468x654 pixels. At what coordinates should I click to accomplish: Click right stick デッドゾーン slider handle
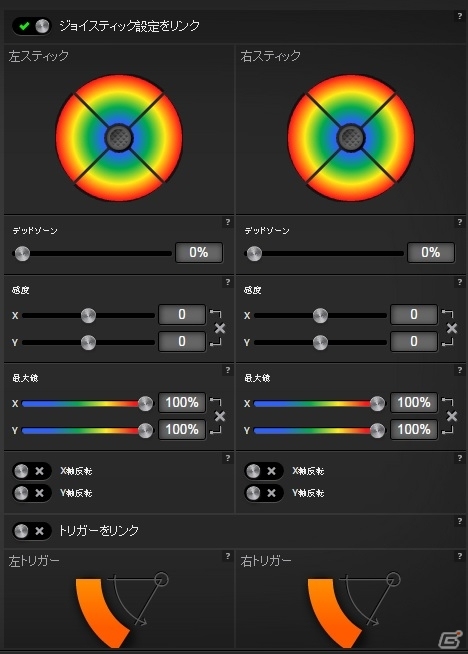(254, 254)
